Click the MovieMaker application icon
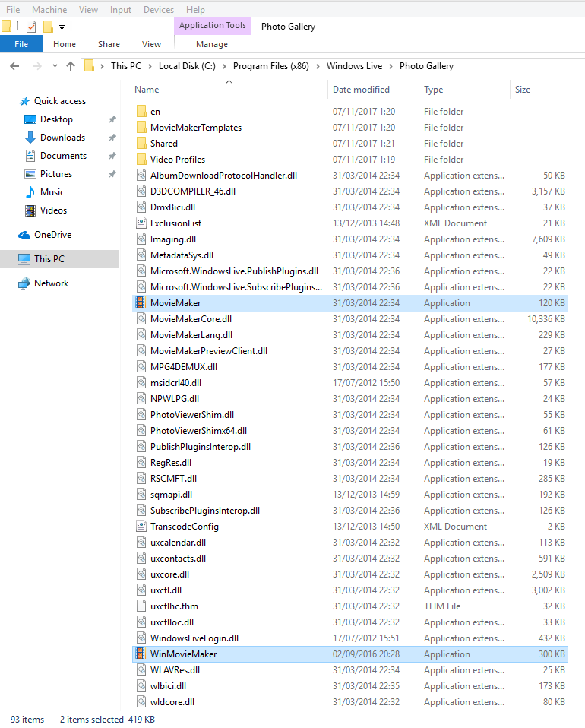Image resolution: width=585 pixels, height=728 pixels. tap(141, 302)
